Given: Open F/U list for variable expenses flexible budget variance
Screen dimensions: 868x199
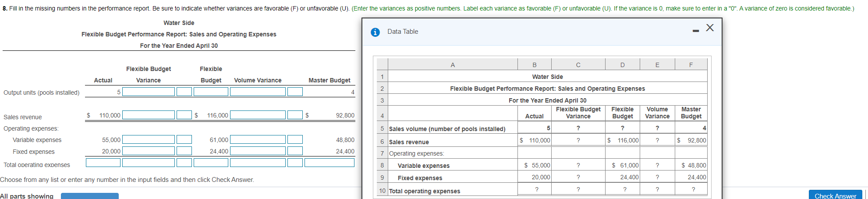Looking at the screenshot, I should tap(184, 139).
